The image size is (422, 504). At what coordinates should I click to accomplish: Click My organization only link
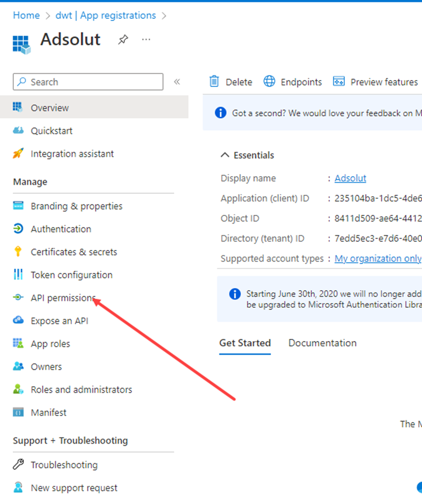pyautogui.click(x=378, y=258)
